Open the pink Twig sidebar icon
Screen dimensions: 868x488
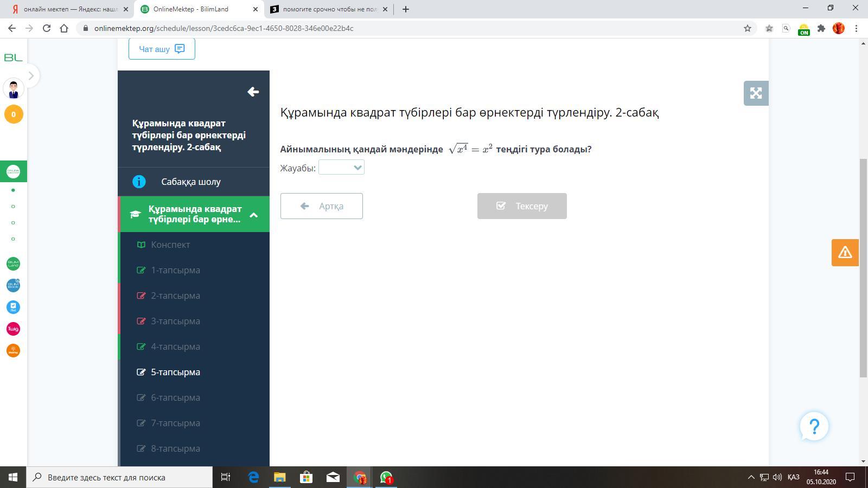click(13, 329)
